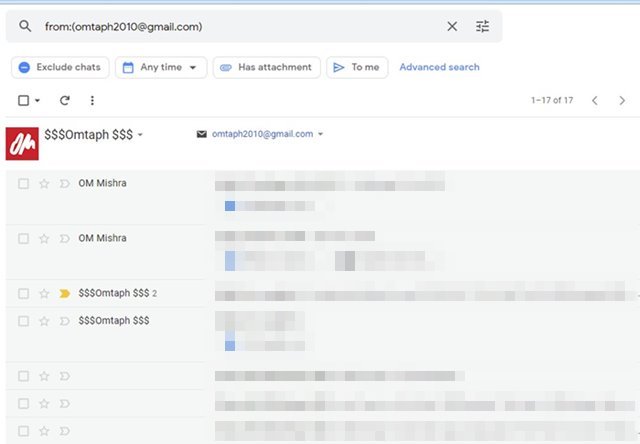640x444 pixels.
Task: Select the $$$Omtaph $$$ 2 conversation checkbox
Action: 24,293
